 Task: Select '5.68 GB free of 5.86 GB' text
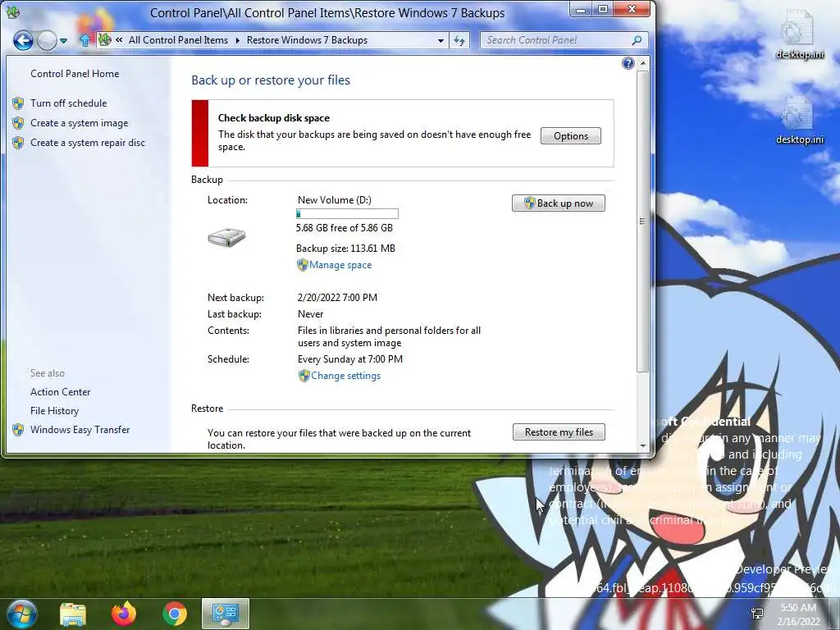tap(345, 228)
